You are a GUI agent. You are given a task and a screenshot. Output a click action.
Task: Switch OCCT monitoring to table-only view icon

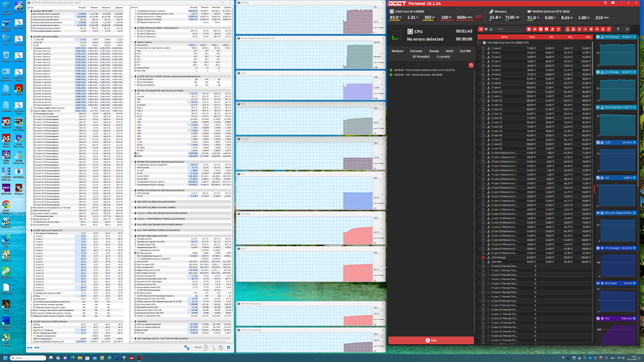click(486, 29)
